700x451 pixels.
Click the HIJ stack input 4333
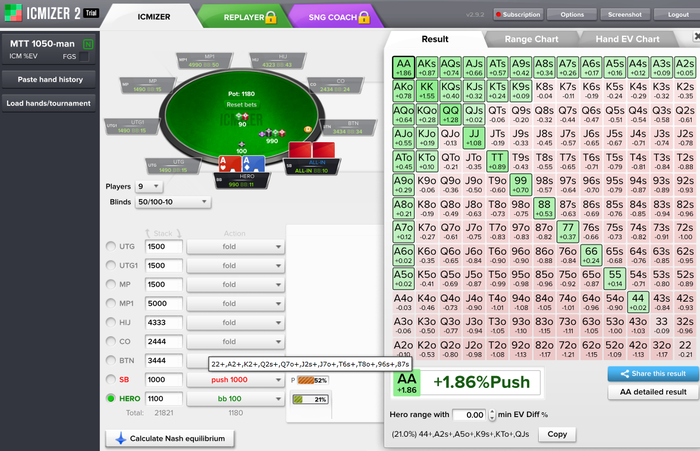pyautogui.click(x=164, y=322)
